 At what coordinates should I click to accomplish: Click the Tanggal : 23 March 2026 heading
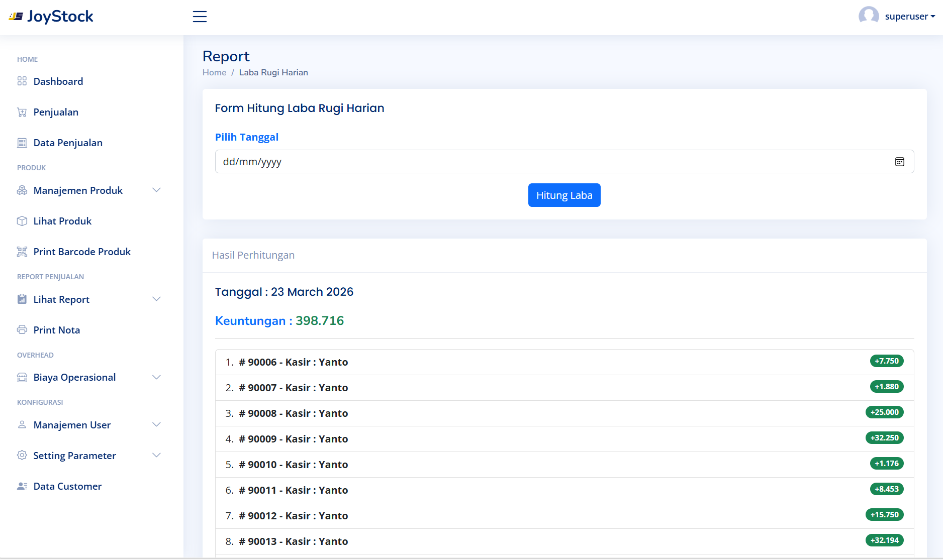[284, 292]
